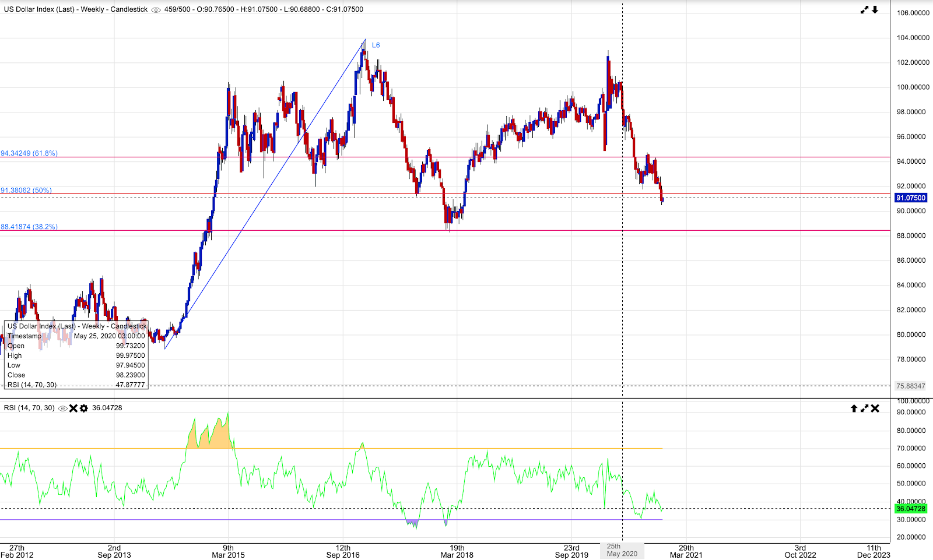The image size is (933, 560).
Task: Click the 29th Mar 2021 date label
Action: (686, 551)
